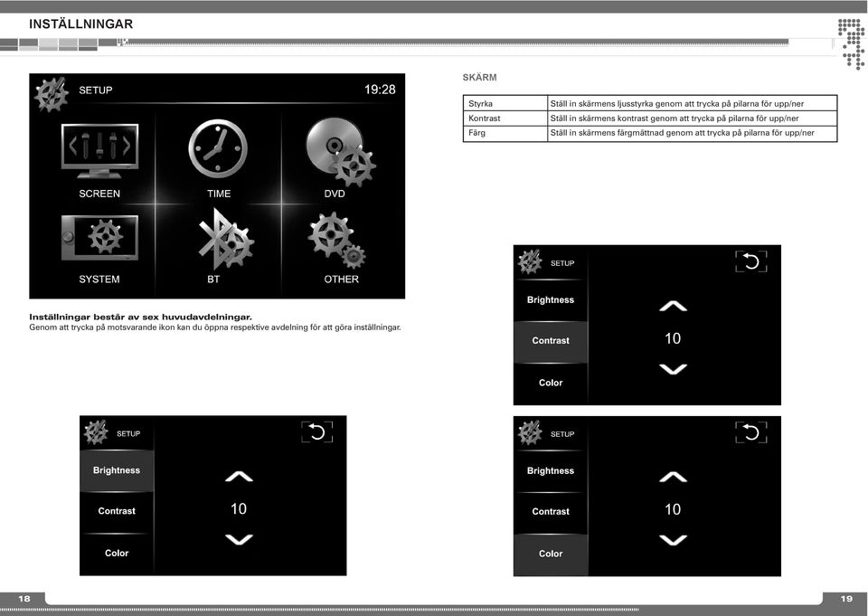Click the SKÄRM section heading
This screenshot has height=616, width=868.
tap(479, 78)
